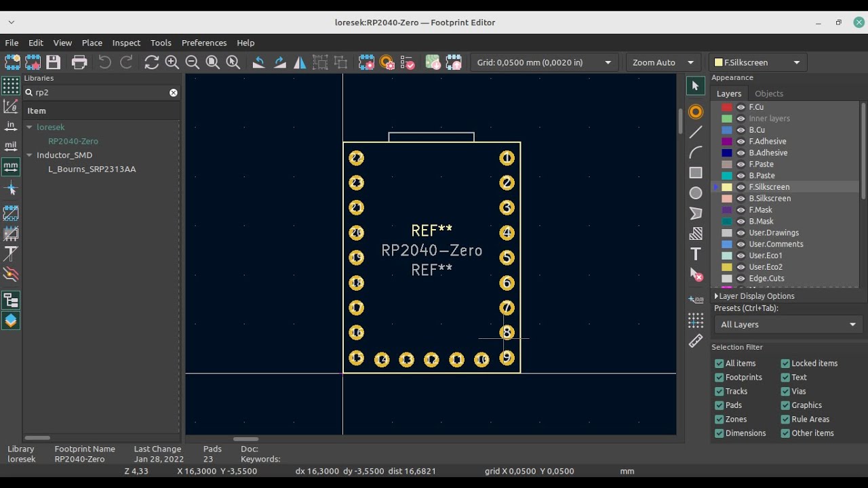Screen dimensions: 868x488
Task: Uncheck the Pads selection filter
Action: (719, 405)
